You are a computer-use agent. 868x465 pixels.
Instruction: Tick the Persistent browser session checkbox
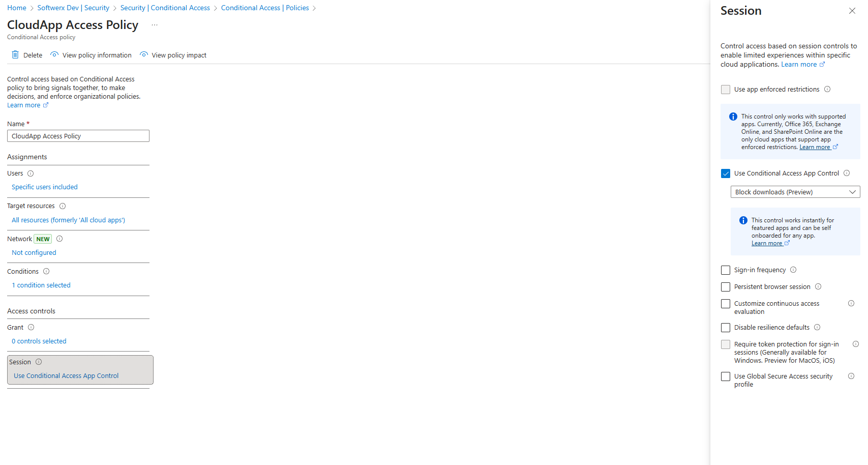[726, 287]
